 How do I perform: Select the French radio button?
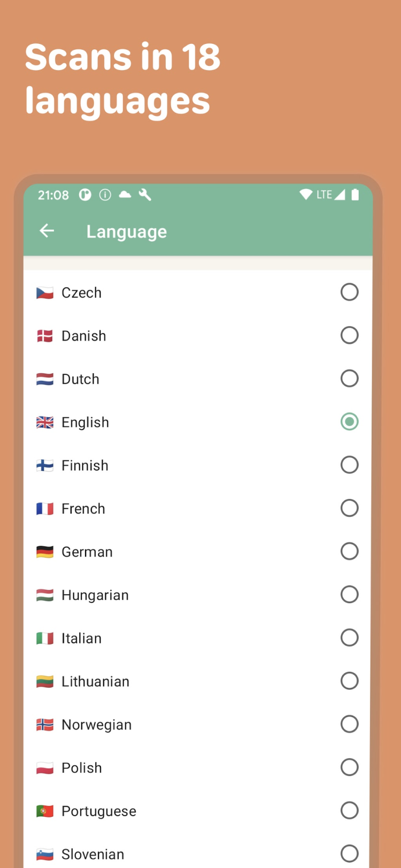tap(349, 508)
